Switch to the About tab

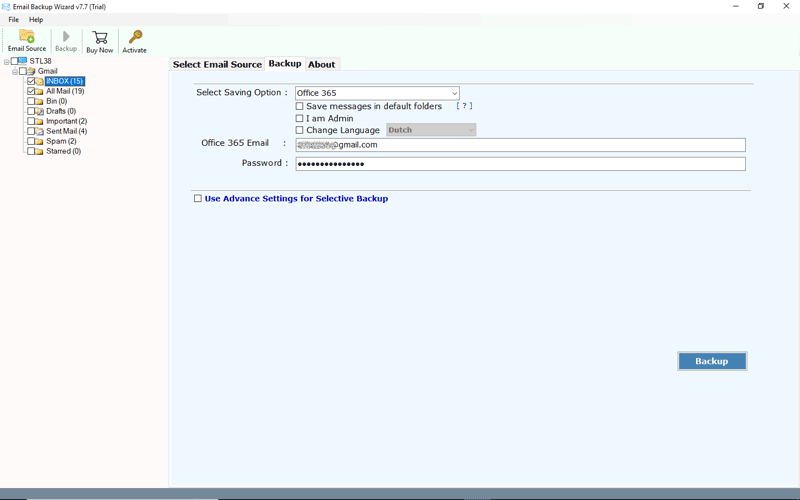[x=321, y=64]
